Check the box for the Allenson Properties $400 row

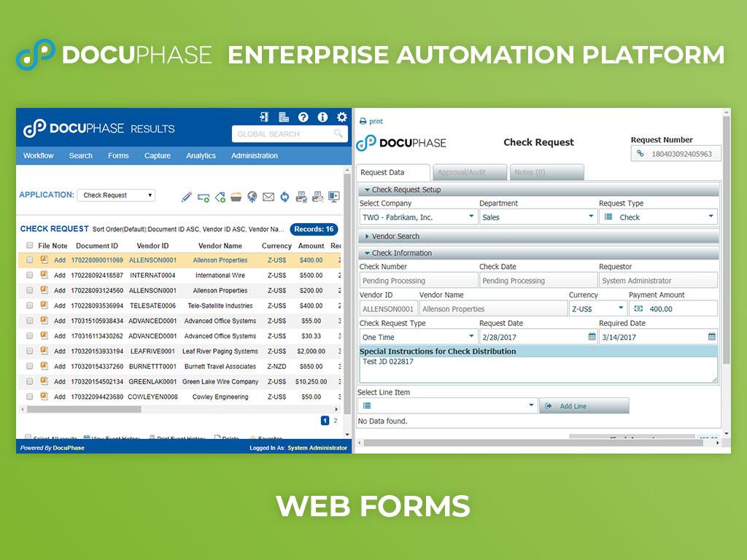30,260
